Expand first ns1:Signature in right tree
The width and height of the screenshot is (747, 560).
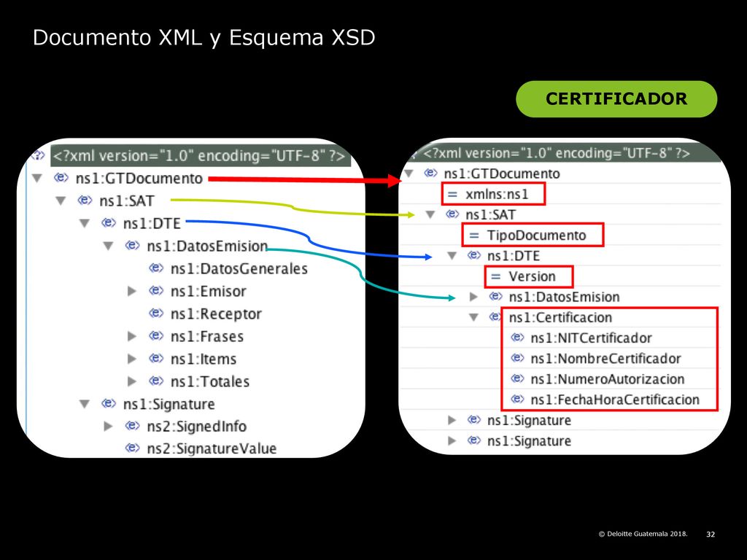point(452,420)
